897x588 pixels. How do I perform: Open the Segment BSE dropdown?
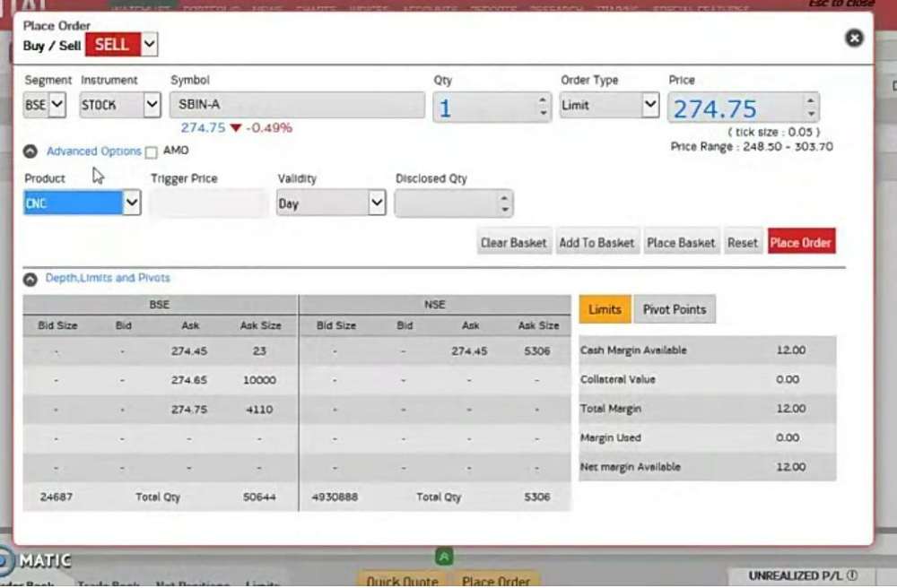[46, 105]
